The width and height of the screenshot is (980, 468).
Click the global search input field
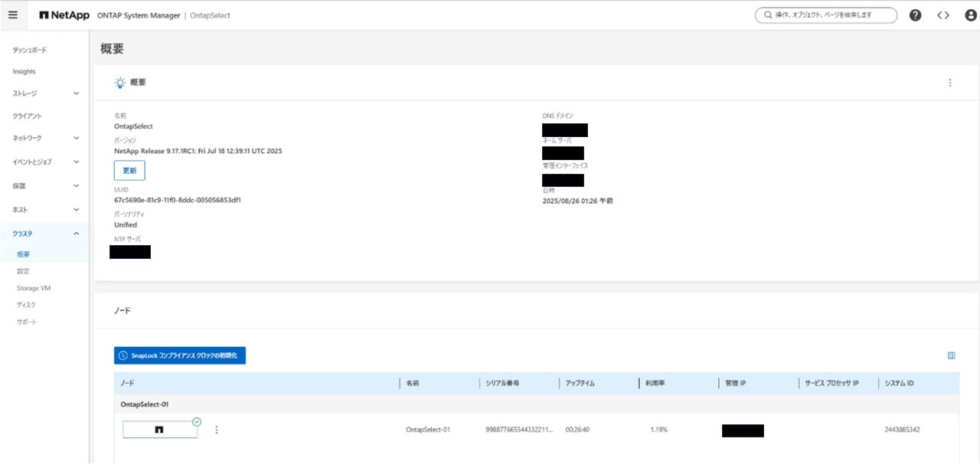point(825,15)
